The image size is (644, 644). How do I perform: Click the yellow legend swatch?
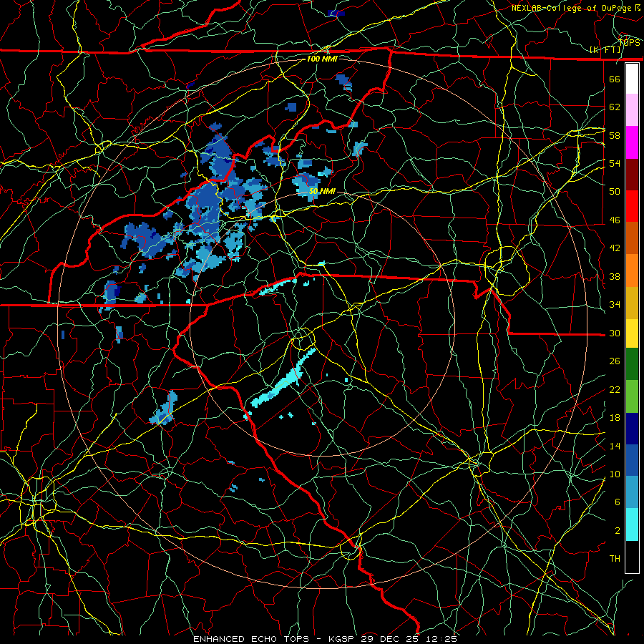click(x=632, y=333)
